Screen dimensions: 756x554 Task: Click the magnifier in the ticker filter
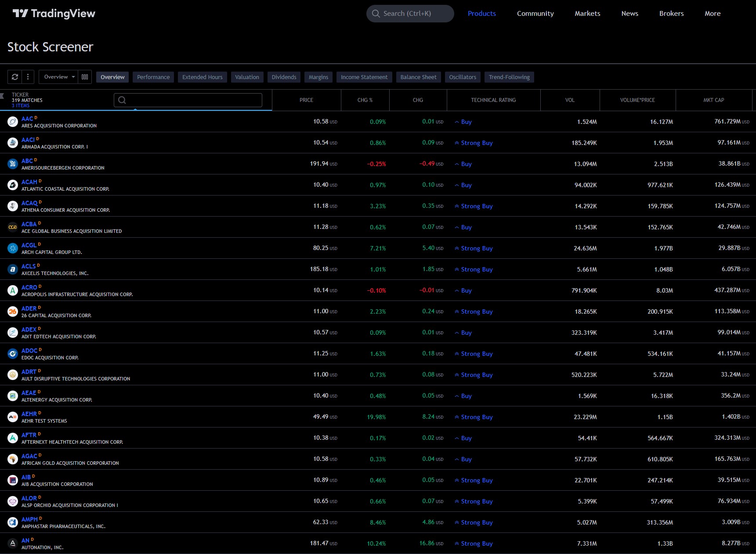coord(122,100)
